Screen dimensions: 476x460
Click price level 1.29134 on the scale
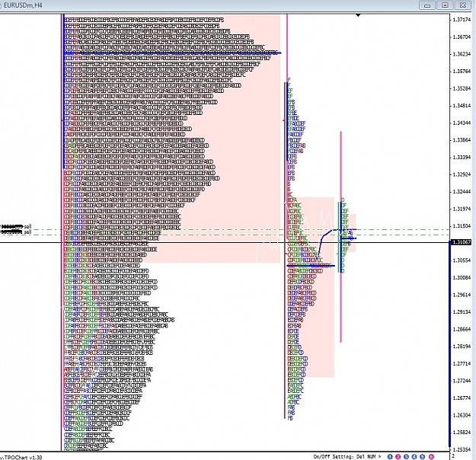pos(462,311)
